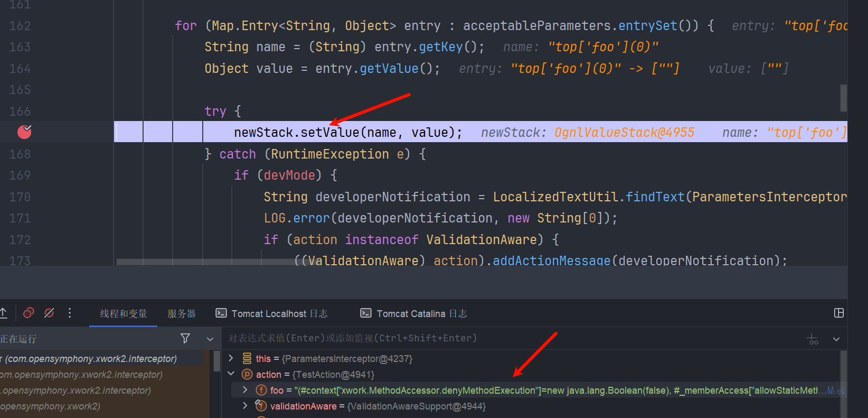Click the devMode variable on line 169
This screenshot has height=418, width=868.
[289, 175]
